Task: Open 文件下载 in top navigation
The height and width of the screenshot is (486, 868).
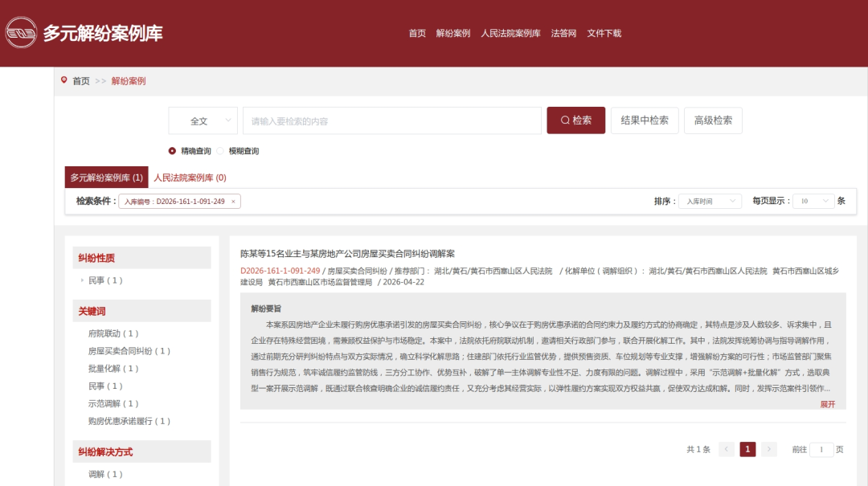Action: [604, 33]
